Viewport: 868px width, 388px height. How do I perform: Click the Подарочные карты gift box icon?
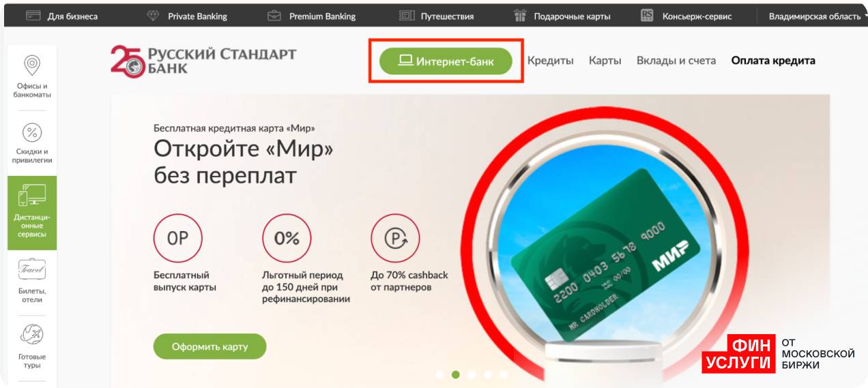521,16
